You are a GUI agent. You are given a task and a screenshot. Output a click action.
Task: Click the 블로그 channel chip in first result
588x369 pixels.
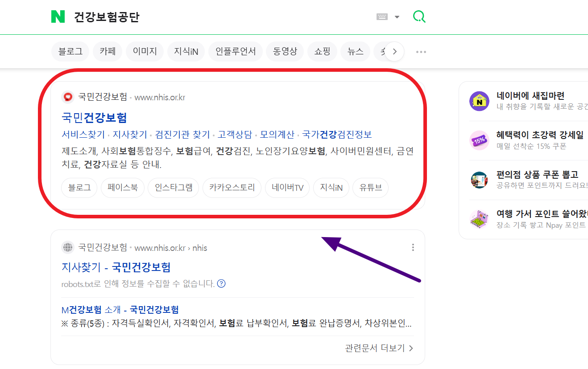tap(79, 188)
